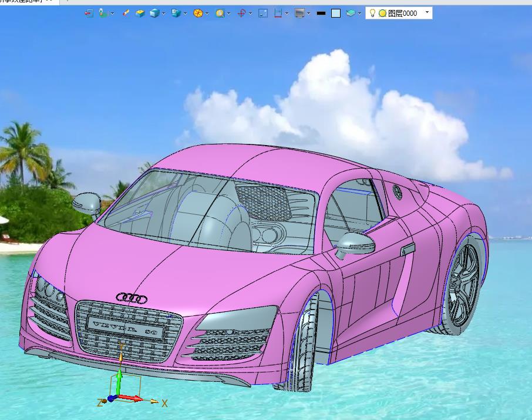The image size is (532, 420).
Task: Click the filter/pick tool bottle icon
Action: click(103, 14)
